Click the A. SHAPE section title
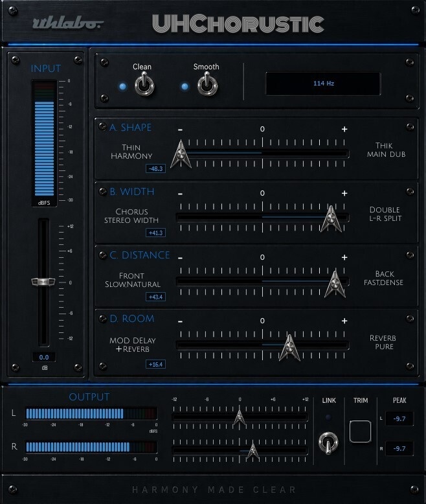This screenshot has height=504, width=426. click(130, 128)
